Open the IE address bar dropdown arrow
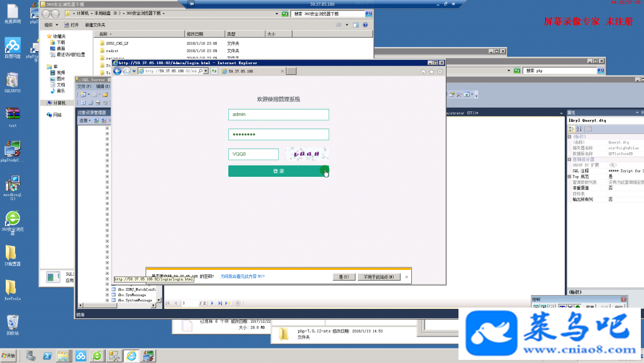The image size is (644, 363). [x=206, y=71]
